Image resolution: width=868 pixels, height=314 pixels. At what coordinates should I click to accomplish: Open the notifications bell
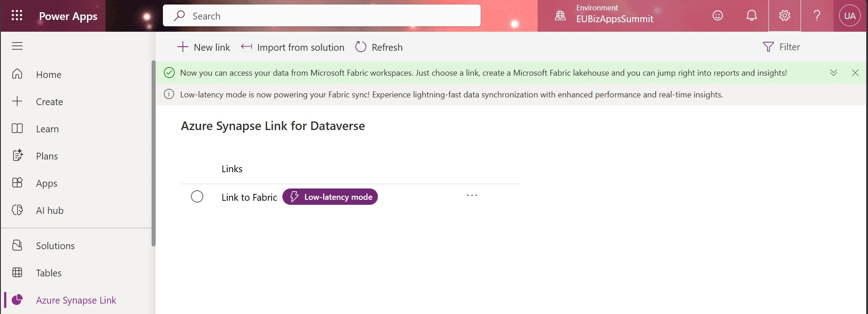coord(752,16)
